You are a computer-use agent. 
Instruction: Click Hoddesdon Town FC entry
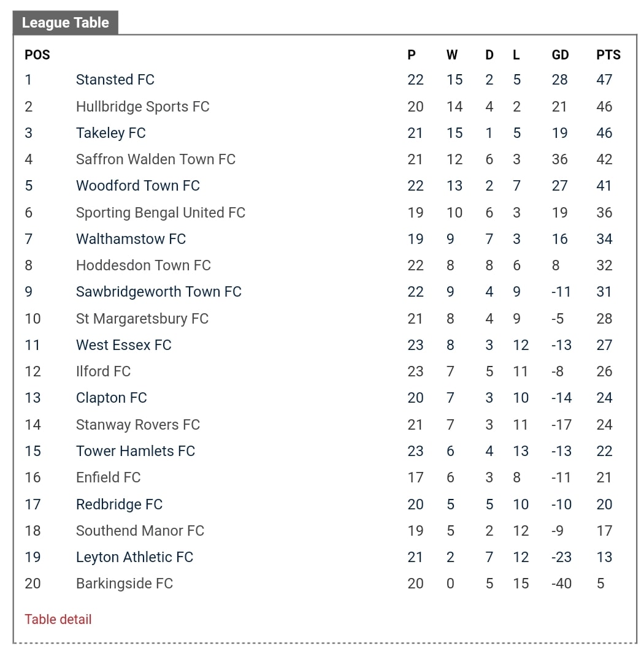coord(144,265)
